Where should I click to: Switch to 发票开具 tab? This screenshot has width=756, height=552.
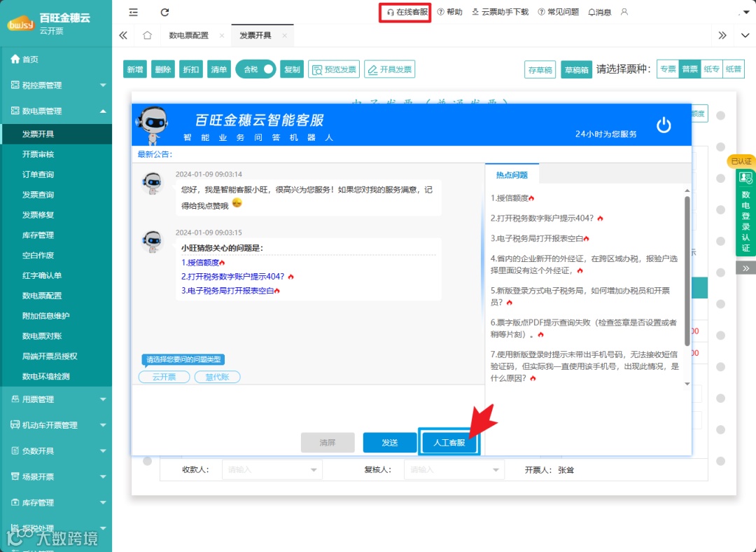pyautogui.click(x=255, y=35)
